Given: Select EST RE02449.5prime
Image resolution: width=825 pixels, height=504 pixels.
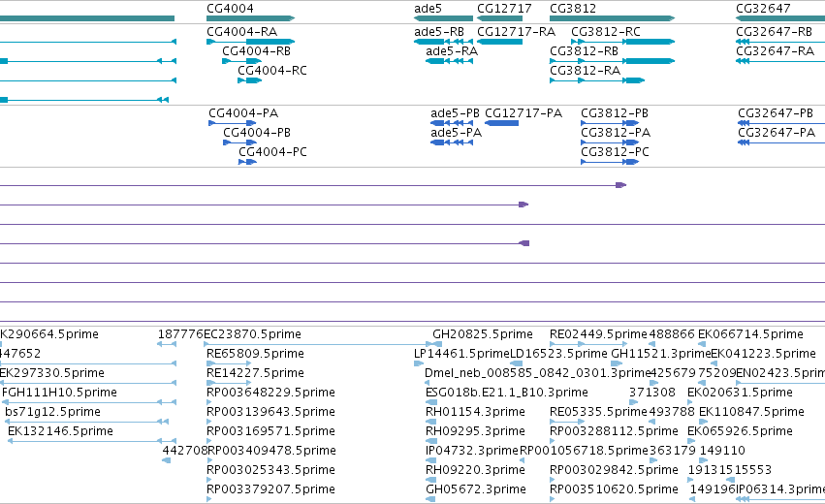Looking at the screenshot, I should coord(598,334).
